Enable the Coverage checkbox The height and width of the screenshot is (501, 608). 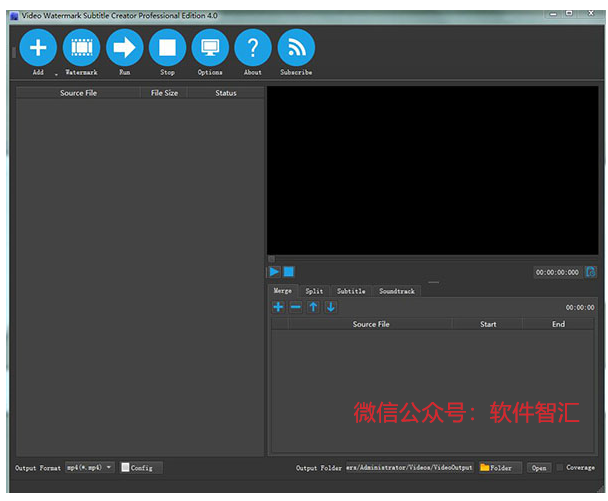560,467
